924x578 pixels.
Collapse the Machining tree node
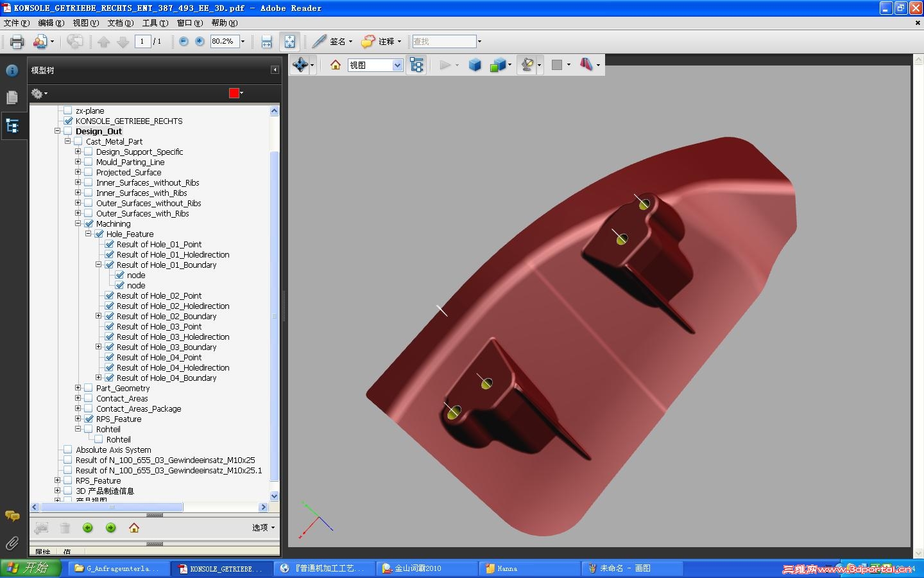pyautogui.click(x=78, y=223)
